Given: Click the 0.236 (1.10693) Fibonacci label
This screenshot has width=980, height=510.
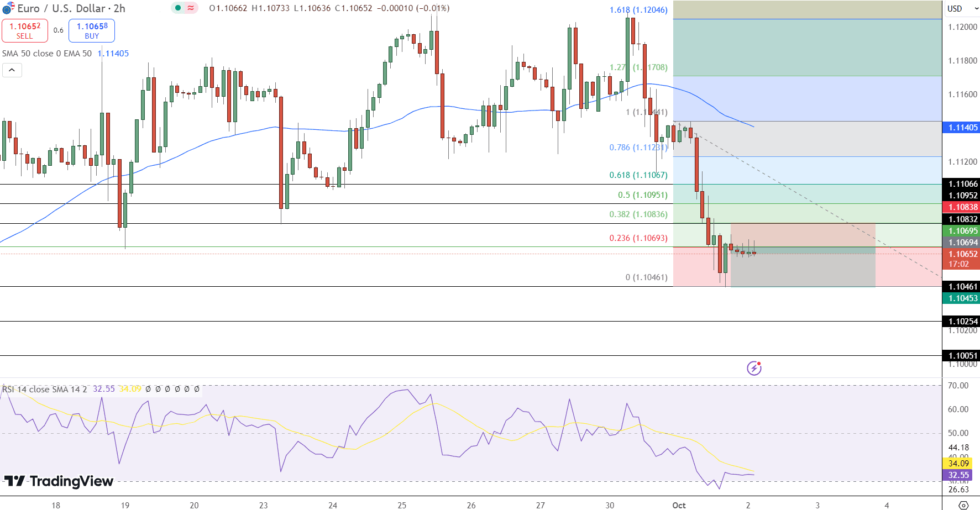Looking at the screenshot, I should pyautogui.click(x=638, y=238).
